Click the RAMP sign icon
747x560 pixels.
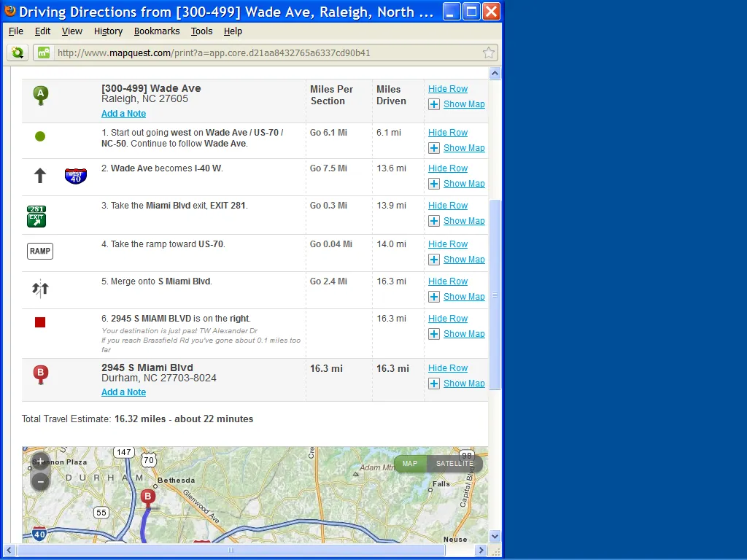(x=40, y=252)
